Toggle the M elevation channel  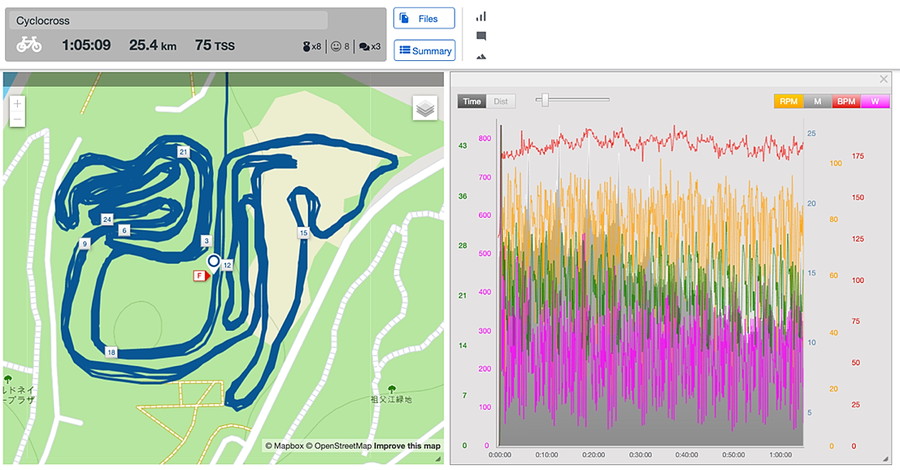click(817, 101)
